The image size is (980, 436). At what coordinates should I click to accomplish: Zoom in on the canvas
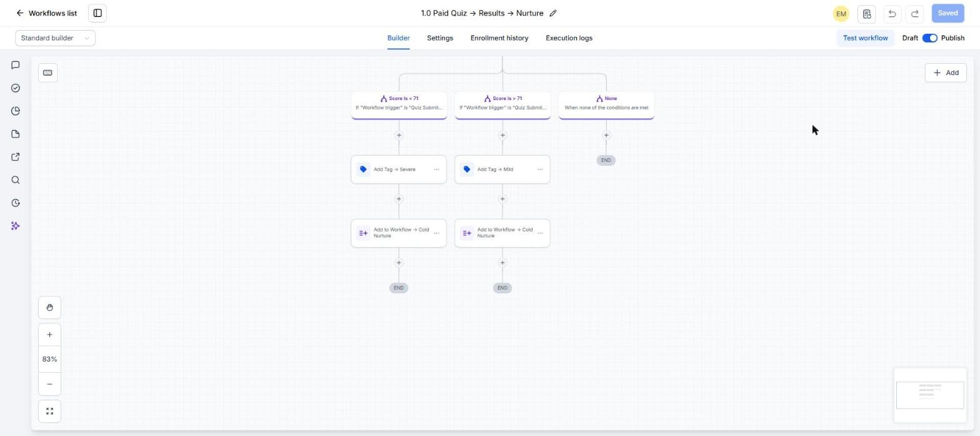click(x=49, y=335)
